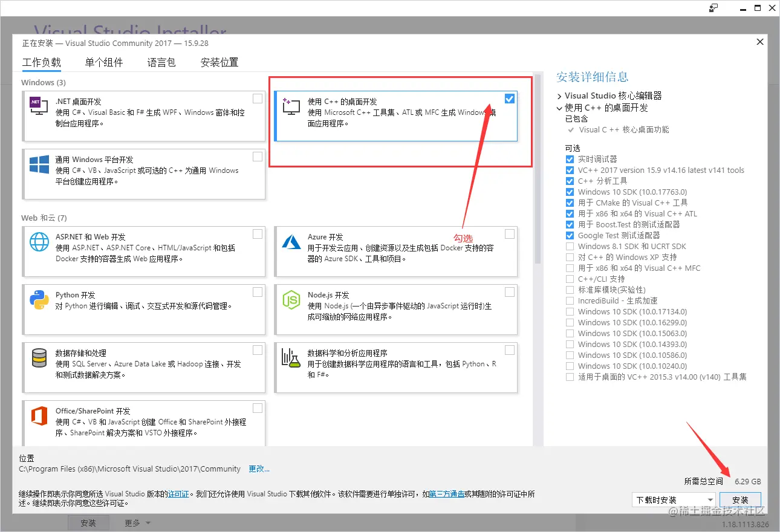
Task: Uncheck the C++ 分析工具 option
Action: [x=570, y=181]
